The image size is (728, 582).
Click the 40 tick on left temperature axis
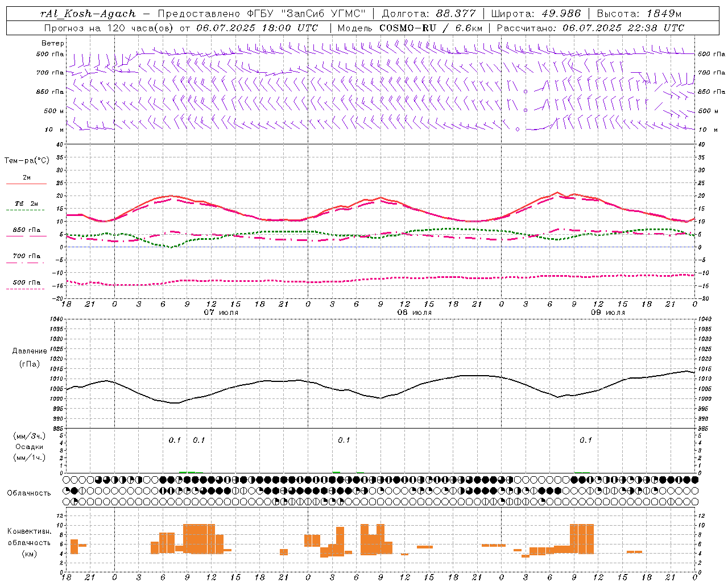click(59, 145)
